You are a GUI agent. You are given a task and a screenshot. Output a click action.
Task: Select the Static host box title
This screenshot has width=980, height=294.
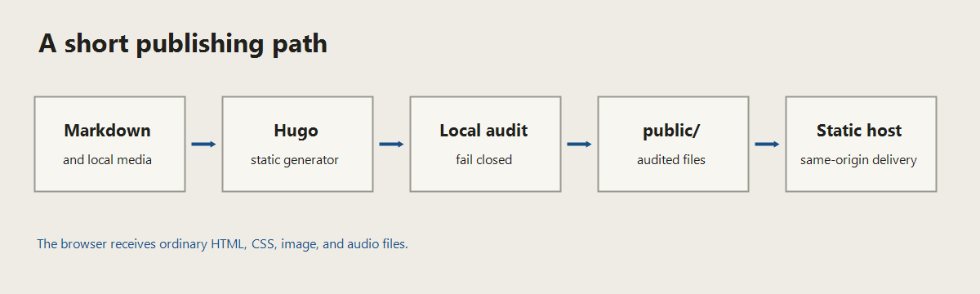click(x=859, y=131)
